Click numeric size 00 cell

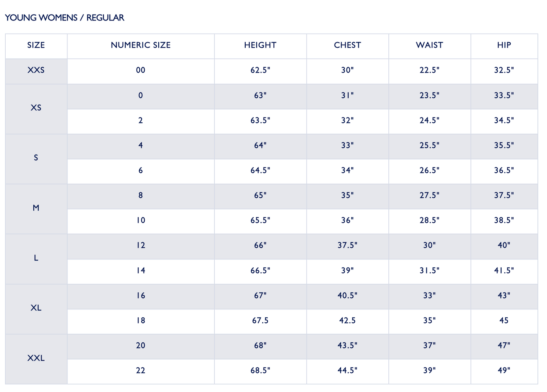pyautogui.click(x=141, y=71)
